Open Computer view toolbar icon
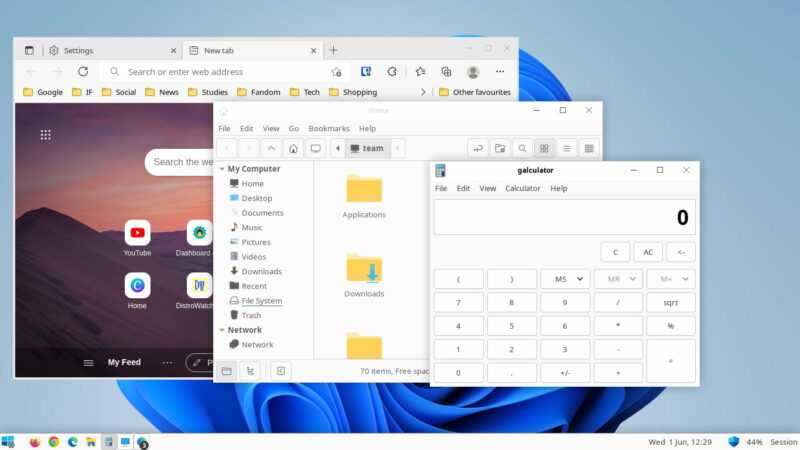Screen dimensions: 800x450 (x=316, y=148)
